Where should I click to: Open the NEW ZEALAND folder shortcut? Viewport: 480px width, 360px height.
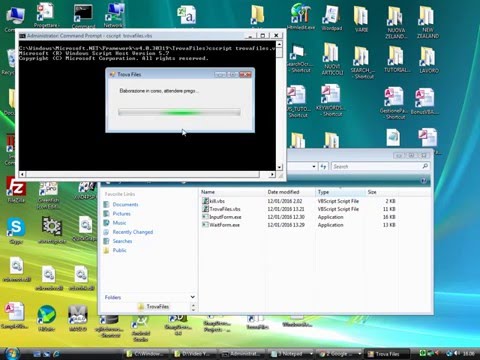(x=428, y=22)
